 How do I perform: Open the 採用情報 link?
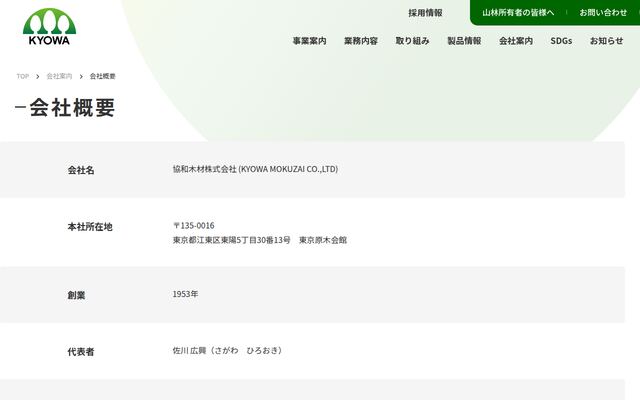click(x=425, y=13)
